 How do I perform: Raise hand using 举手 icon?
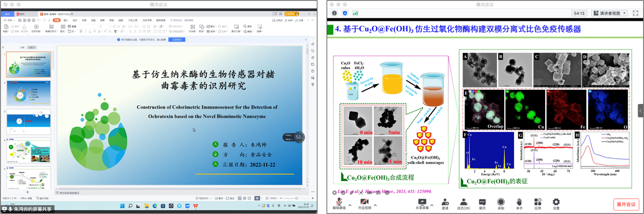[519, 202]
